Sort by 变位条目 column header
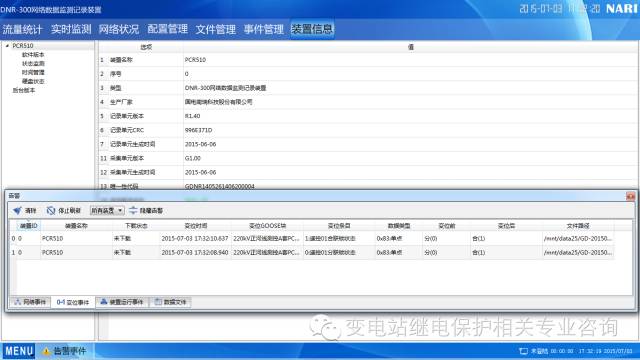Screen dimensions: 640x360 point(339,226)
